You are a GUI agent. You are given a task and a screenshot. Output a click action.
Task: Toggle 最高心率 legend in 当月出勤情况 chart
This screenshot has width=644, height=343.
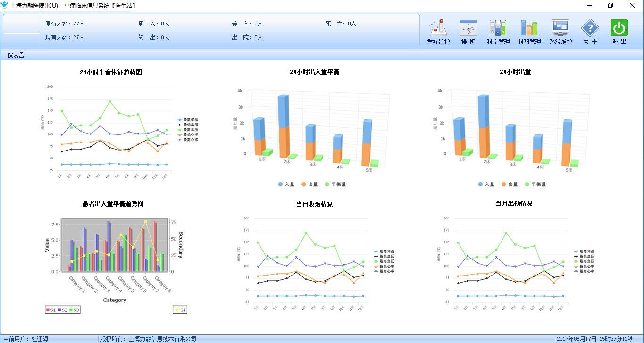pyautogui.click(x=584, y=271)
